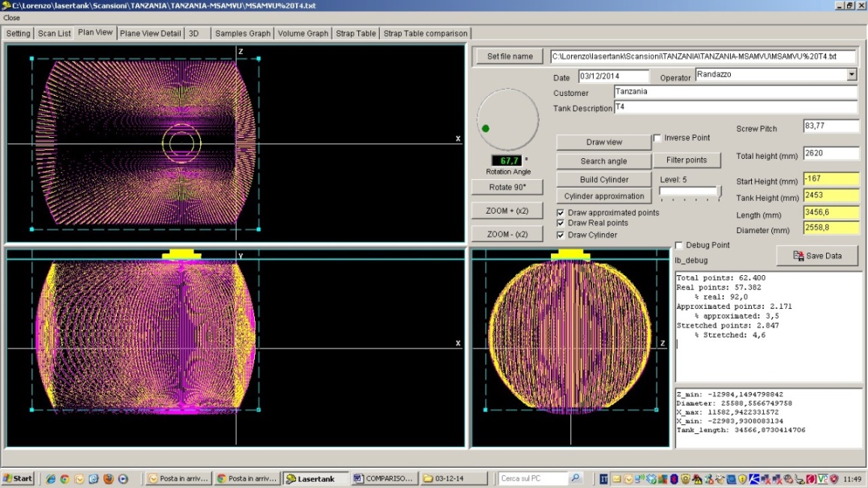Disable Draw Real points
Viewport: 868px width, 488px height.
pos(561,223)
